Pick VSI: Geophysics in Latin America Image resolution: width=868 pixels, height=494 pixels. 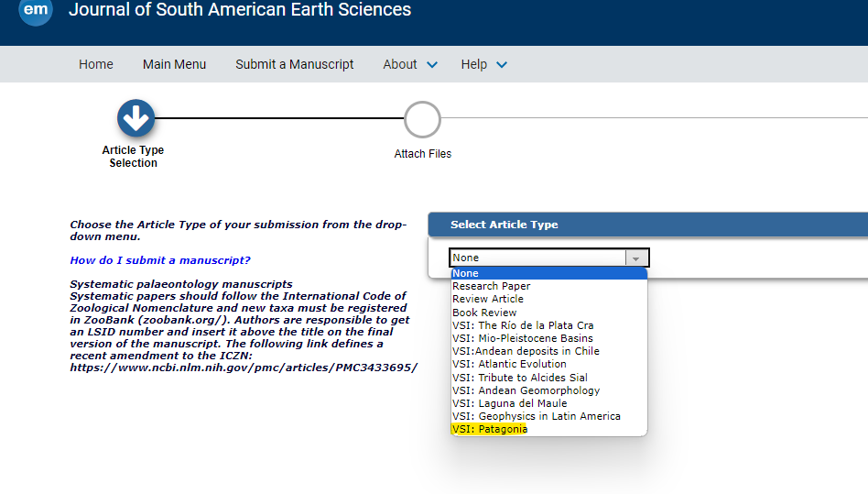point(548,416)
